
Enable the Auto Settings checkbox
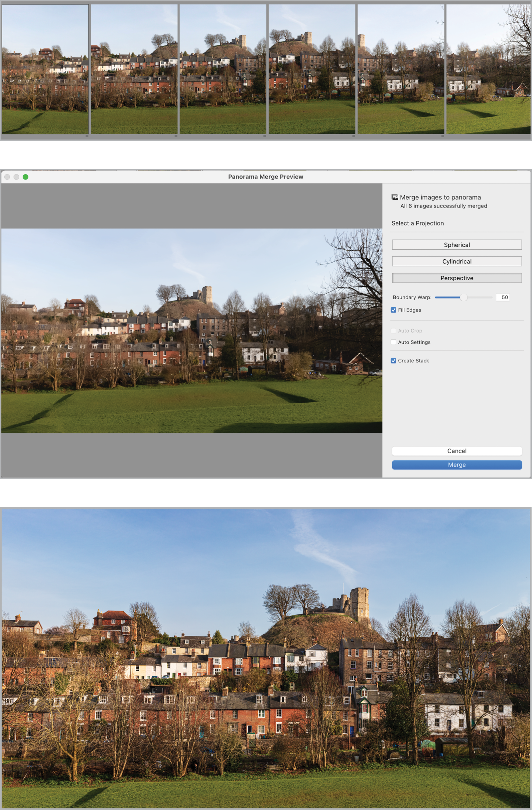coord(393,342)
